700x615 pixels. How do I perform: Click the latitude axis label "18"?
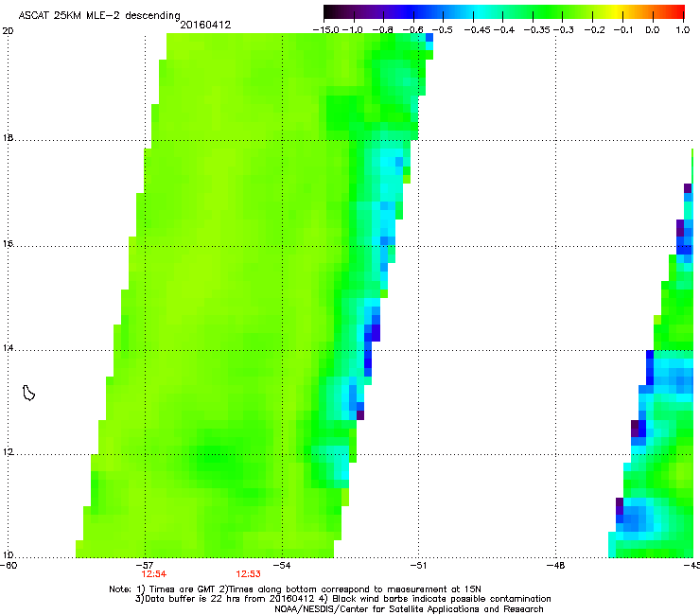tap(8, 138)
